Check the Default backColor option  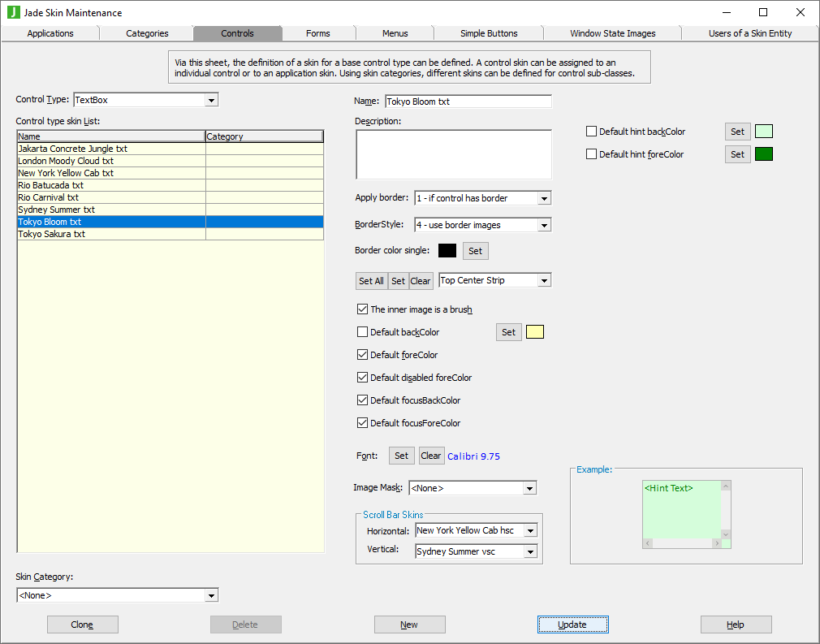click(363, 332)
